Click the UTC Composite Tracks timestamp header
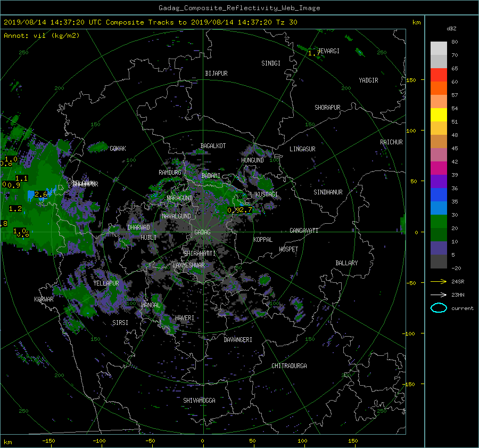This screenshot has height=448, width=479. coord(150,22)
